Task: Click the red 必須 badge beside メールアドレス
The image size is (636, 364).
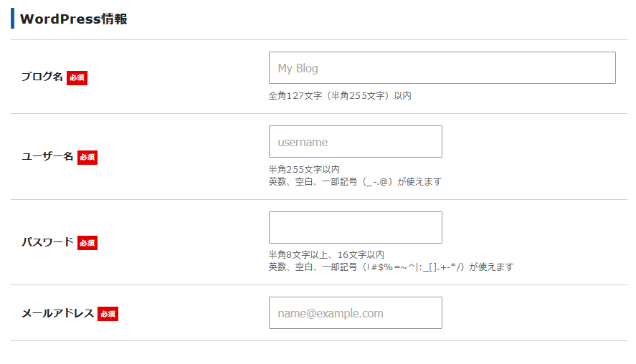Action: point(108,314)
